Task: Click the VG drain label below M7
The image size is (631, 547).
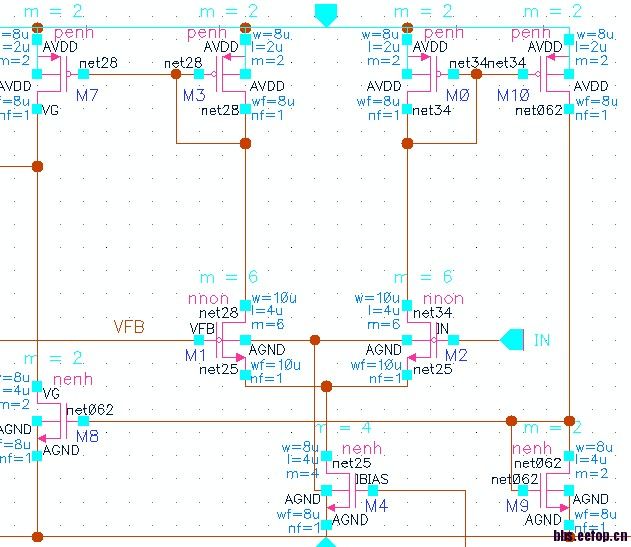Action: [51, 110]
